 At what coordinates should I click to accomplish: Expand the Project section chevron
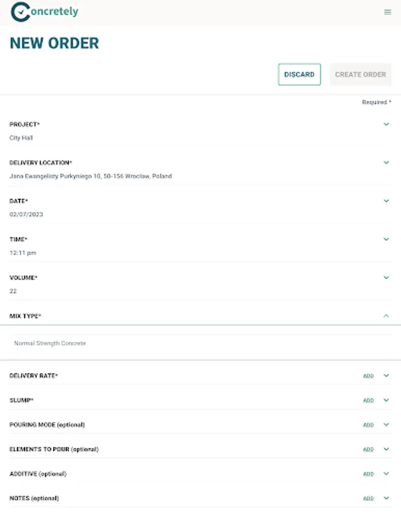[386, 124]
